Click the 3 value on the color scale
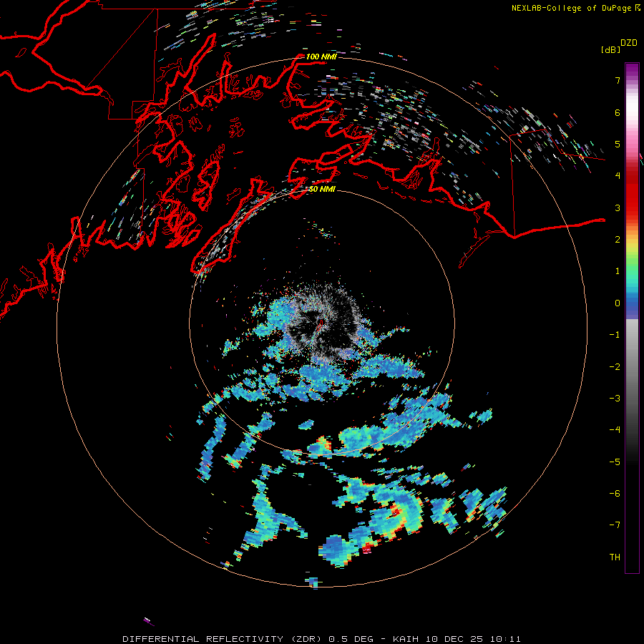The width and height of the screenshot is (644, 644). tap(618, 208)
